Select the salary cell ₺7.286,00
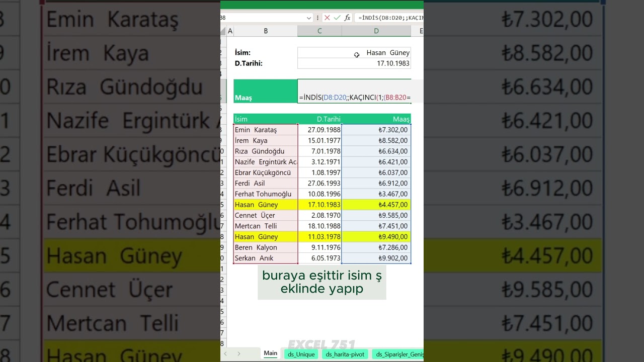The height and width of the screenshot is (362, 644). click(x=376, y=247)
